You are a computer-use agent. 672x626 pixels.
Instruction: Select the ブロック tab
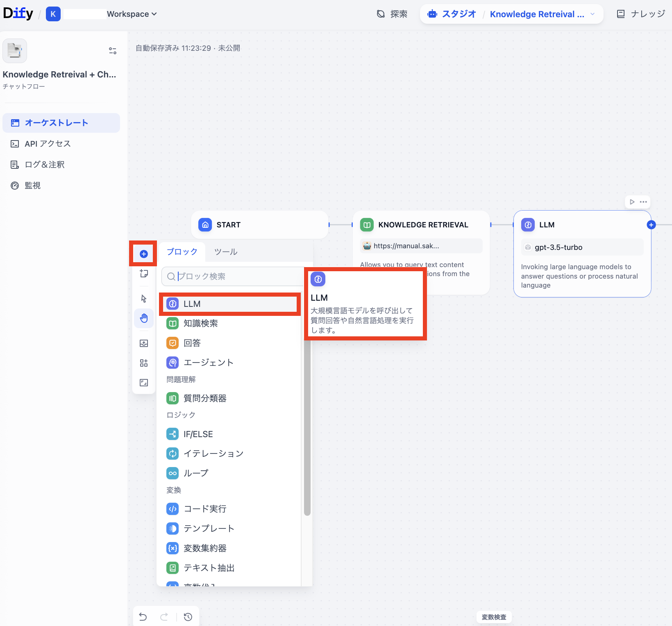pyautogui.click(x=182, y=252)
